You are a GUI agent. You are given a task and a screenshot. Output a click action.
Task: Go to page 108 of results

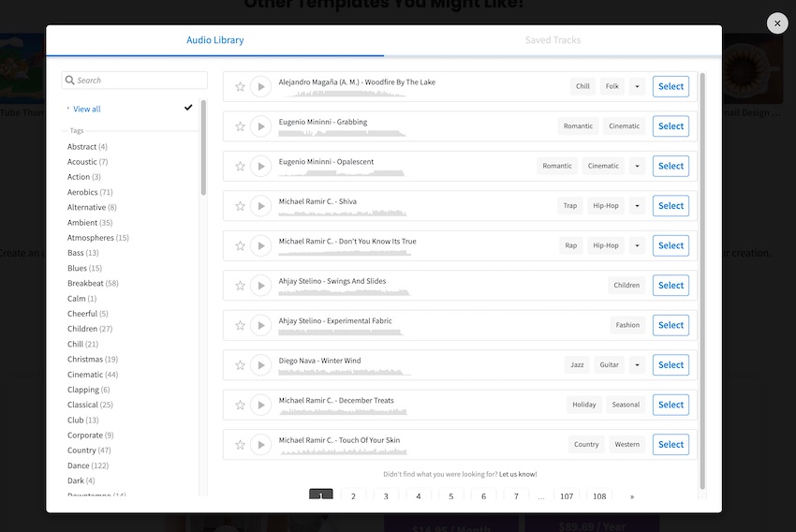599,495
